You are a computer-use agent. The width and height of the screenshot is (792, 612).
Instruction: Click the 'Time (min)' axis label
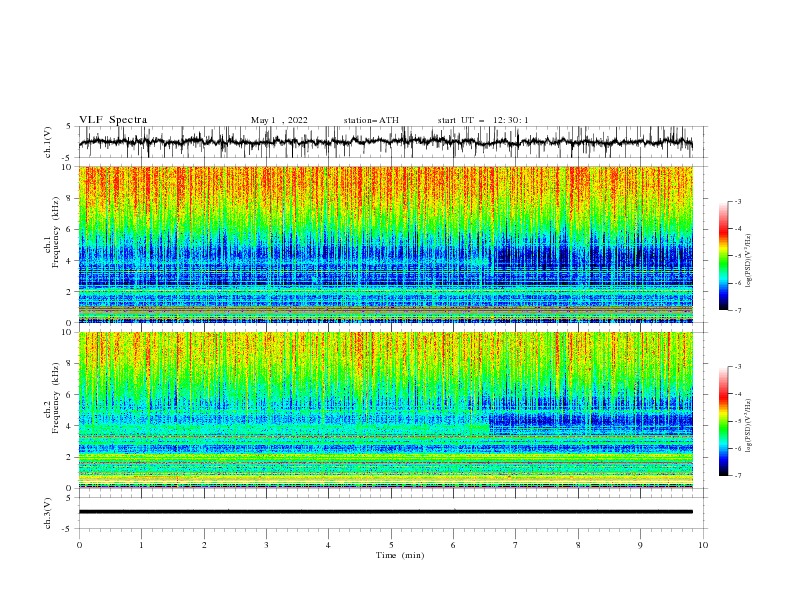[400, 555]
